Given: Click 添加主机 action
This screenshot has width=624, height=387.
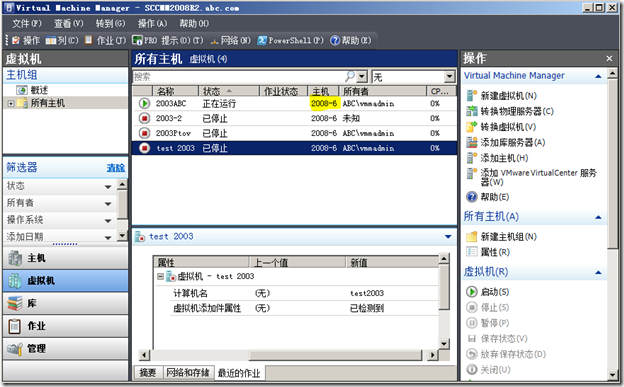Looking at the screenshot, I should [x=497, y=158].
